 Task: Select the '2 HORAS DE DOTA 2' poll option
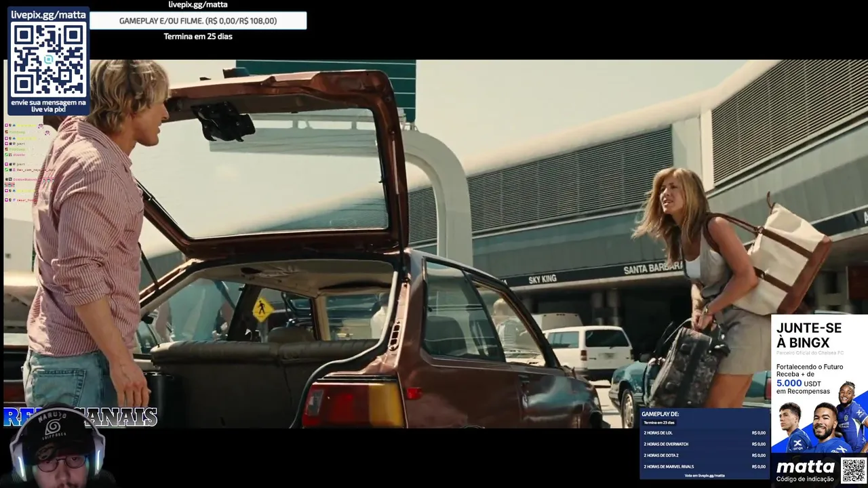coord(704,455)
